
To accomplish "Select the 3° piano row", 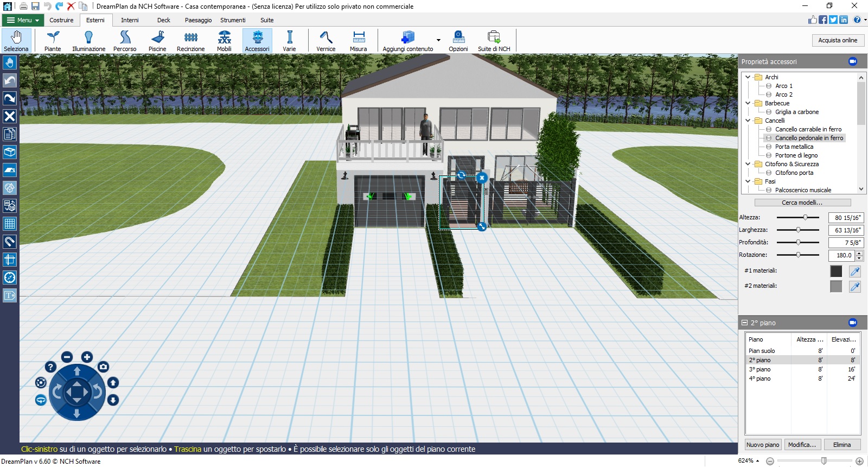I will [x=802, y=369].
